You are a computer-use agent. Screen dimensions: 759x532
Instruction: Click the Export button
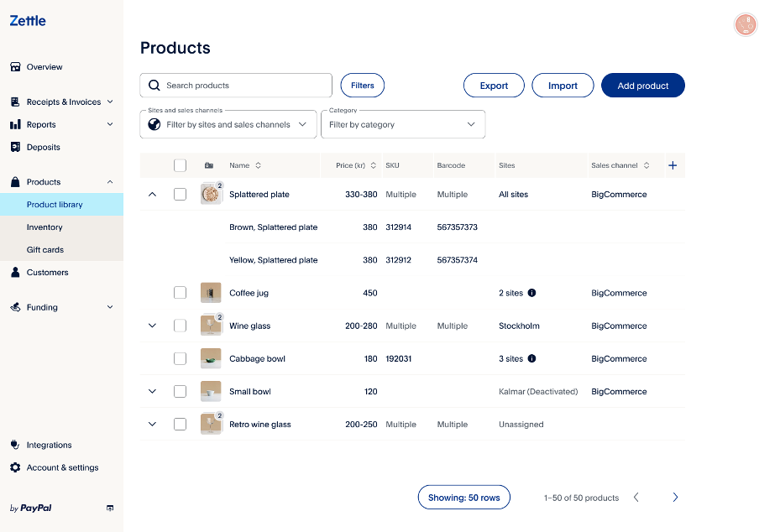[x=494, y=85]
